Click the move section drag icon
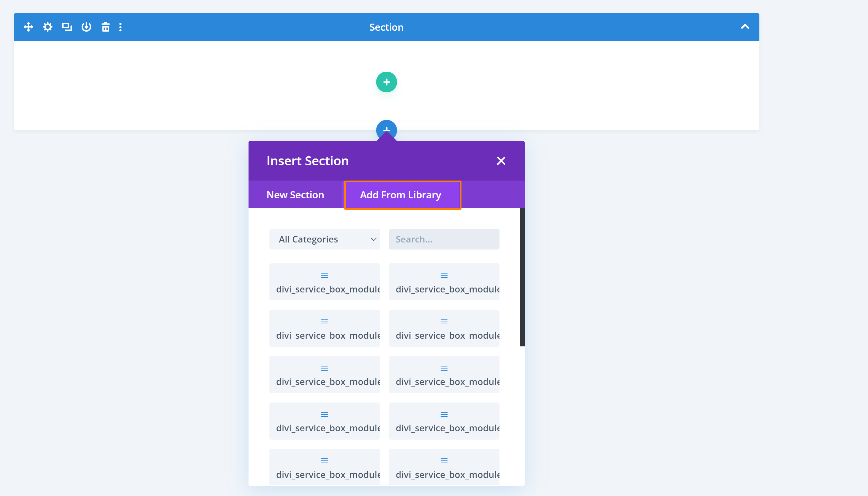The width and height of the screenshot is (868, 496). click(x=28, y=27)
